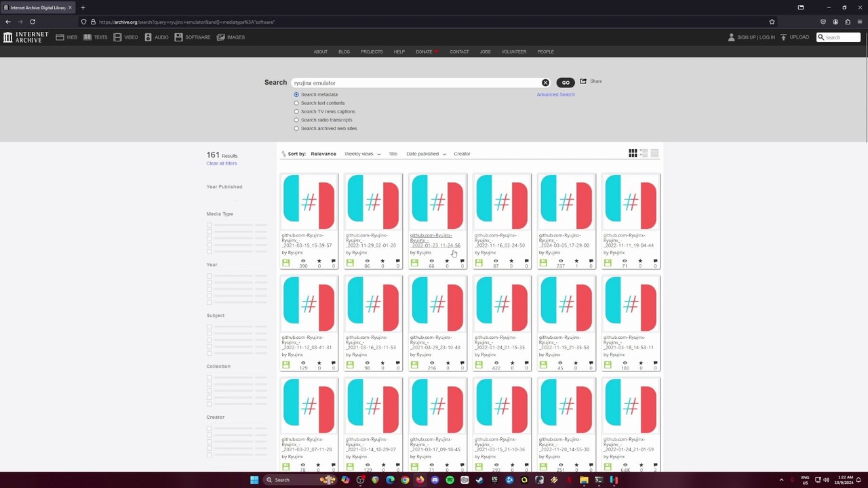The width and height of the screenshot is (868, 488).
Task: Open the About menu item
Action: [321, 52]
